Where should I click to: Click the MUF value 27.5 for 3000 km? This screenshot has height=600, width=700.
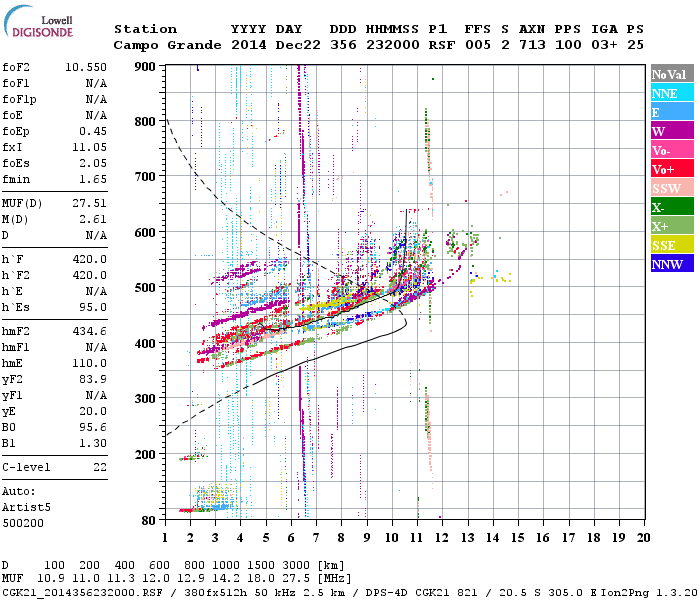[296, 579]
